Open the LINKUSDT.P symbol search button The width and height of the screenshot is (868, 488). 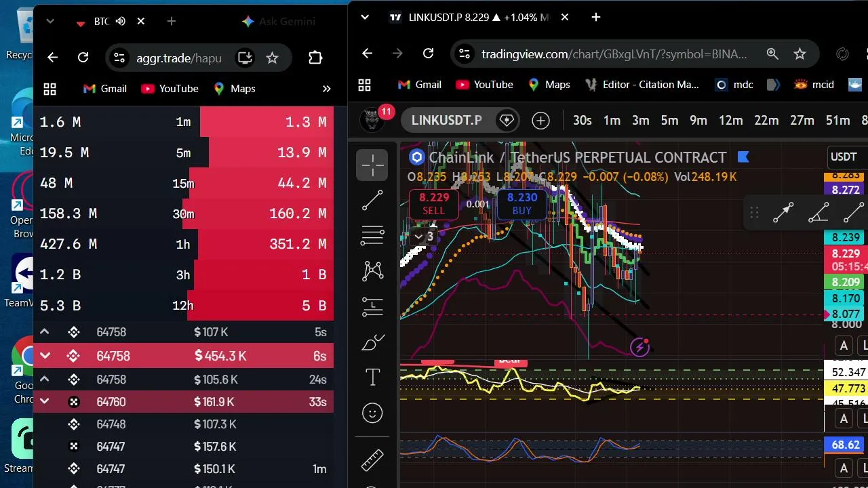(446, 121)
